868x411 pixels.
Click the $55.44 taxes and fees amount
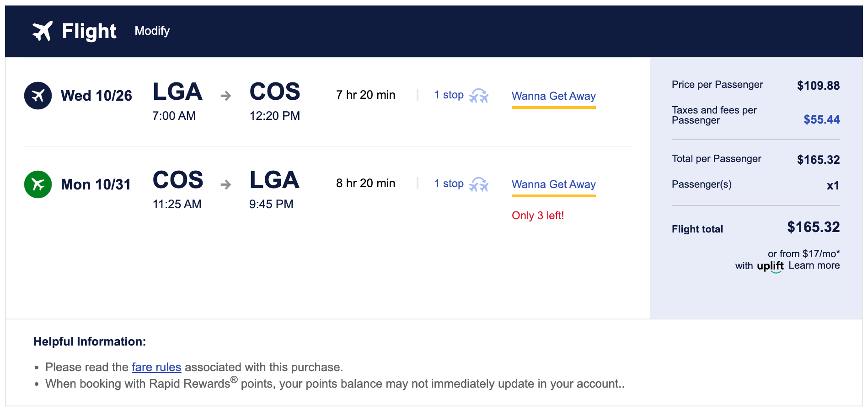click(x=821, y=119)
